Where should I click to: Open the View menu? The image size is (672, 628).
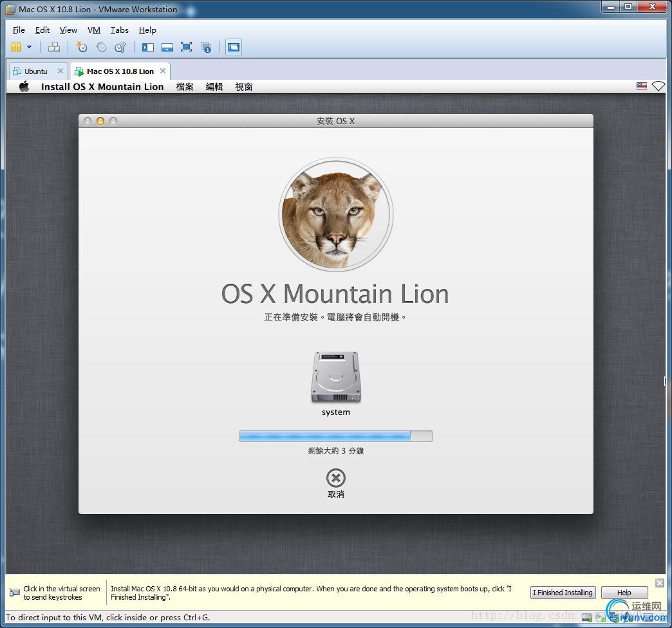tap(69, 30)
